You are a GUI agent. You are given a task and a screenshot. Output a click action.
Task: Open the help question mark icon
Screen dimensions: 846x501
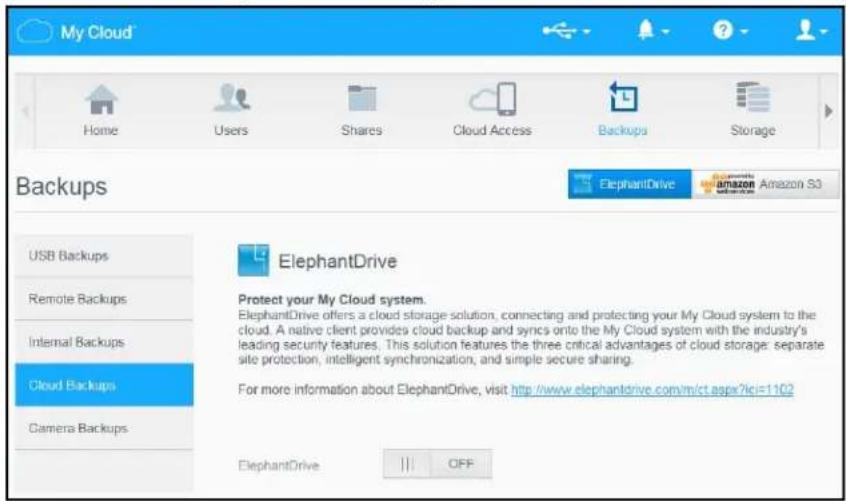[x=723, y=30]
